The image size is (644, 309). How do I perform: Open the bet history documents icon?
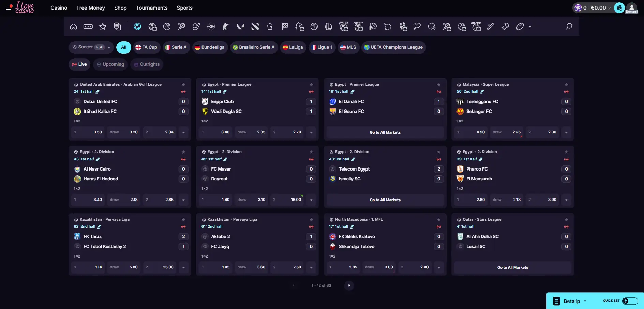coord(117,27)
